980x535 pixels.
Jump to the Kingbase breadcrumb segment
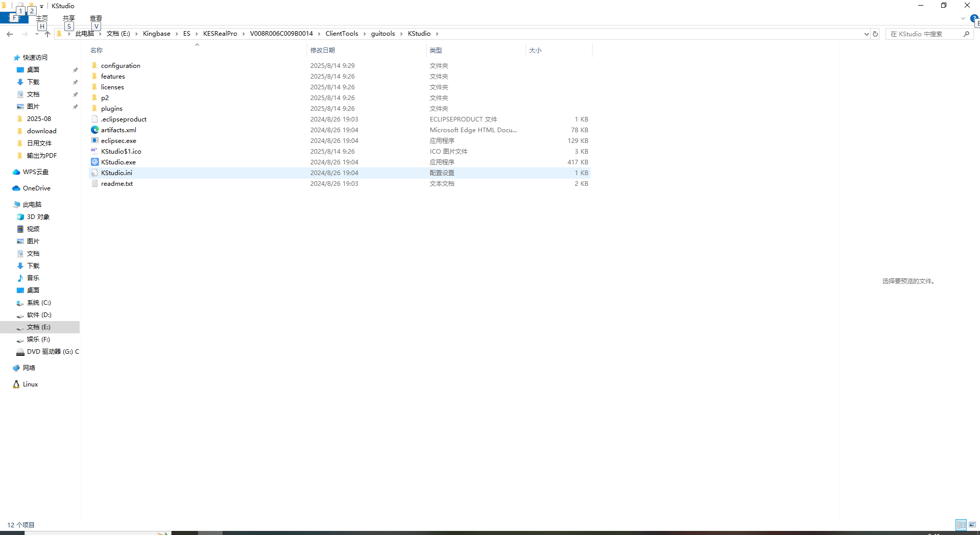pyautogui.click(x=156, y=34)
